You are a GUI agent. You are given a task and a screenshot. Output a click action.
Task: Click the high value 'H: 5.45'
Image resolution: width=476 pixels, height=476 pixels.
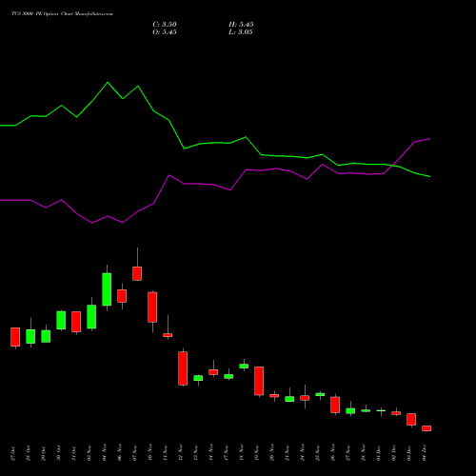point(241,25)
